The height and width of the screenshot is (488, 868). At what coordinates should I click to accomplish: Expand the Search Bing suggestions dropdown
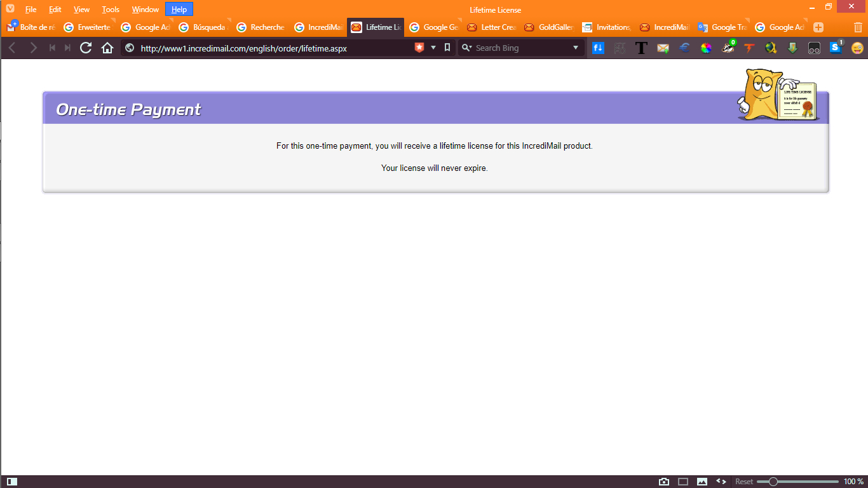click(x=576, y=48)
